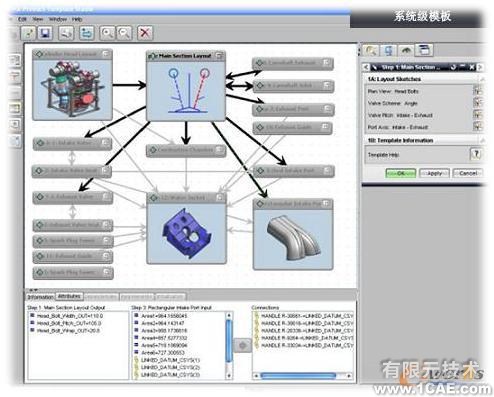Go to previous step with the left arrow

coord(366,67)
